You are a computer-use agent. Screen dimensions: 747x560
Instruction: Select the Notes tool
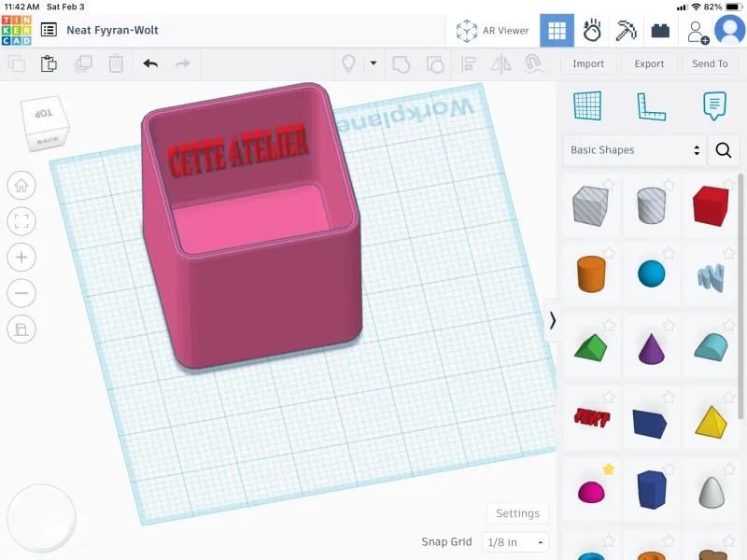[x=714, y=105]
